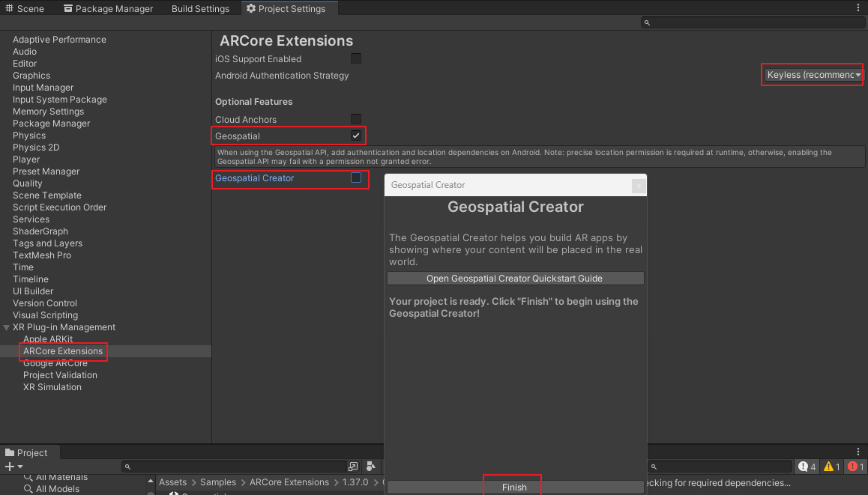Enable the iOS Support Enabled checkbox

pos(356,58)
